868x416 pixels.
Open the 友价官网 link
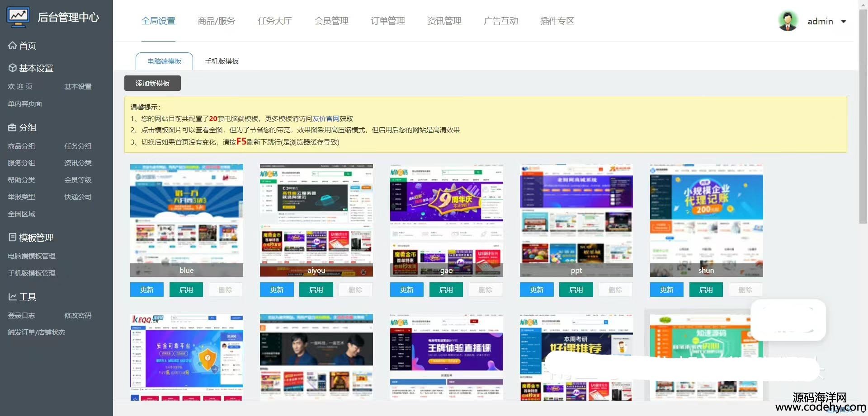tap(326, 118)
